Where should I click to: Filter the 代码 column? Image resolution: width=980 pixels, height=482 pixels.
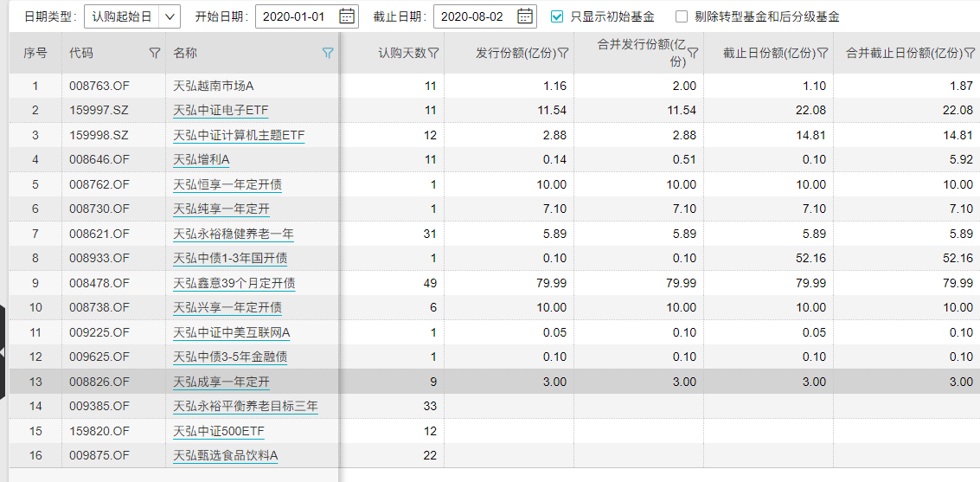point(155,54)
